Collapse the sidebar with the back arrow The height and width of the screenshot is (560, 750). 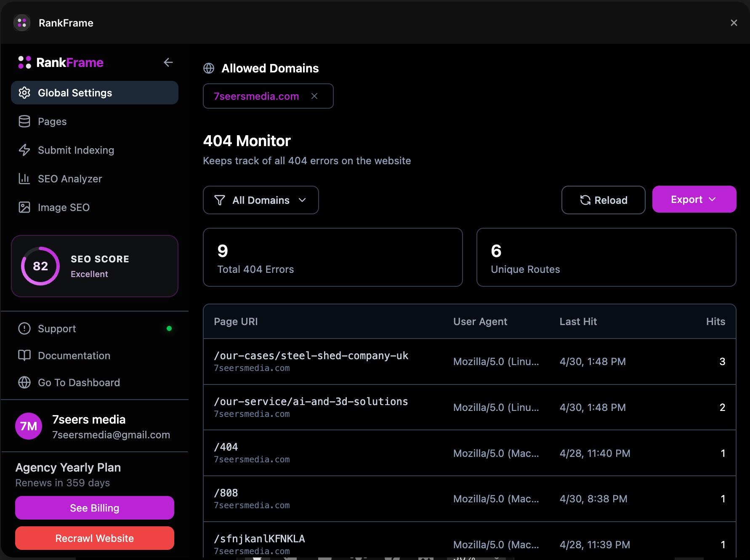pyautogui.click(x=168, y=62)
